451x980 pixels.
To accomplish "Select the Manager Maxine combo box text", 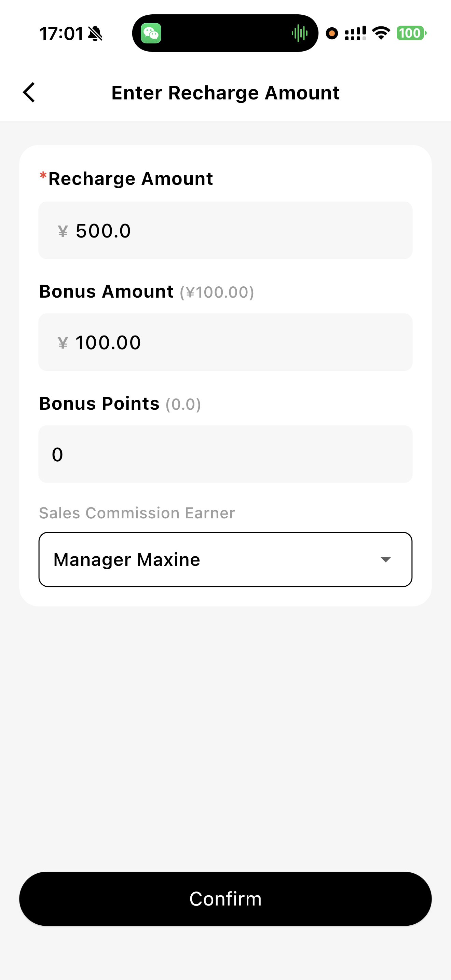I will (127, 559).
